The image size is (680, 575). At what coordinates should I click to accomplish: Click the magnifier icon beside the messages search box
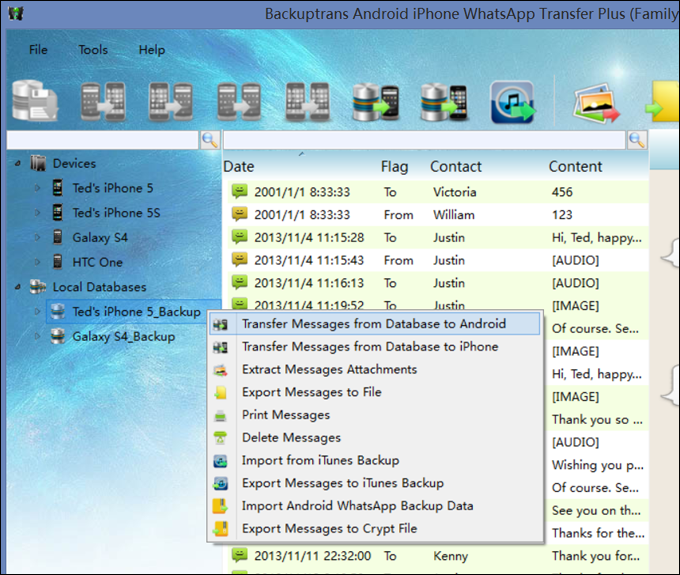637,140
